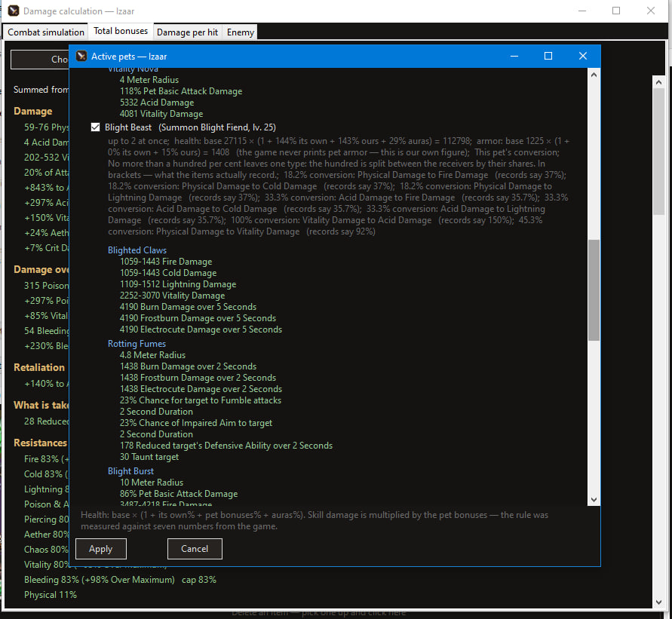Maximize the Damage calculation main window

[x=616, y=11]
